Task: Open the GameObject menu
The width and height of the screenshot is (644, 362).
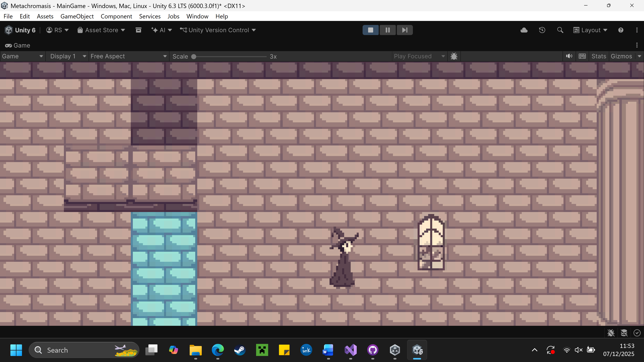Action: click(x=77, y=16)
